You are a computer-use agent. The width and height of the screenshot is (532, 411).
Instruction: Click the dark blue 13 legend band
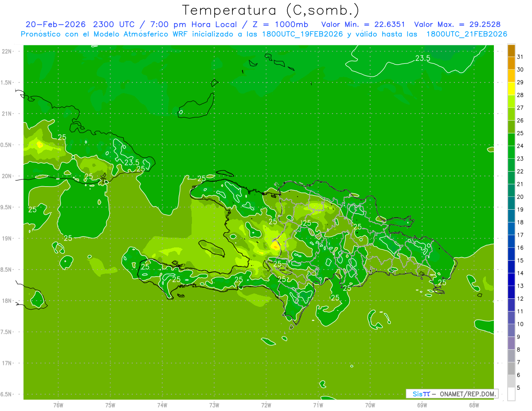(x=511, y=280)
